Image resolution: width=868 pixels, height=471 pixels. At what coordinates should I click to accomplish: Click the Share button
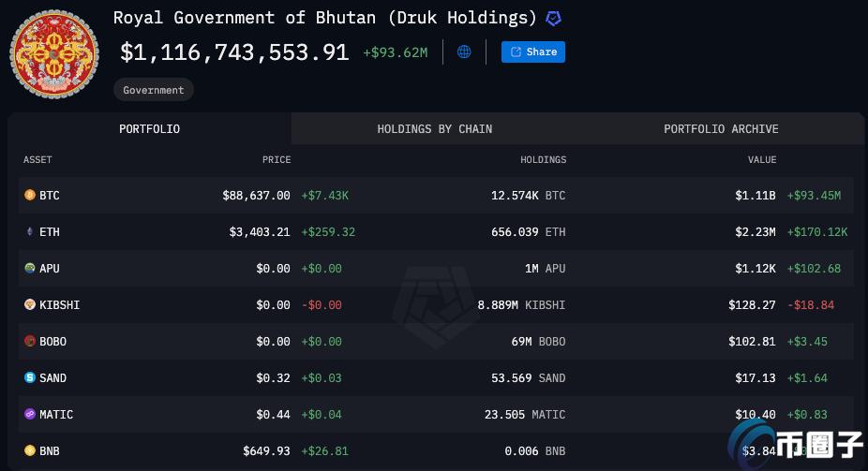pos(533,52)
